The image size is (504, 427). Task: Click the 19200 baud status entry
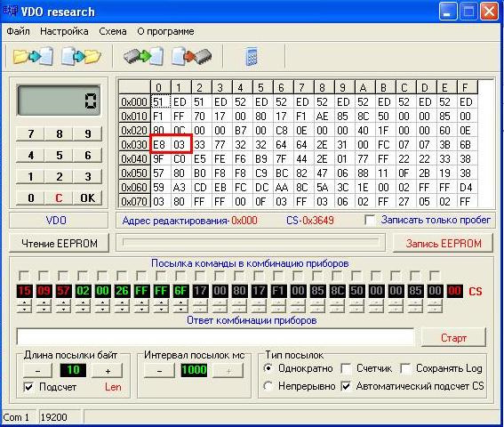tap(61, 417)
